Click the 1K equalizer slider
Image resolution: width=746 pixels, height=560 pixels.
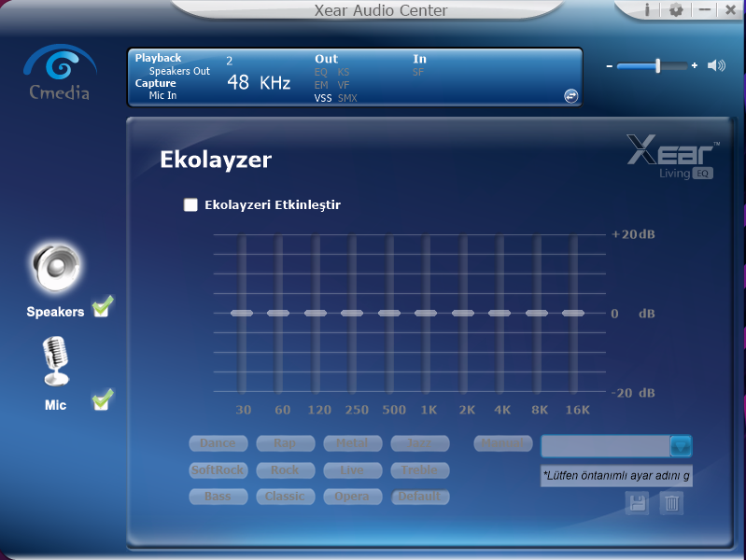pyautogui.click(x=426, y=313)
